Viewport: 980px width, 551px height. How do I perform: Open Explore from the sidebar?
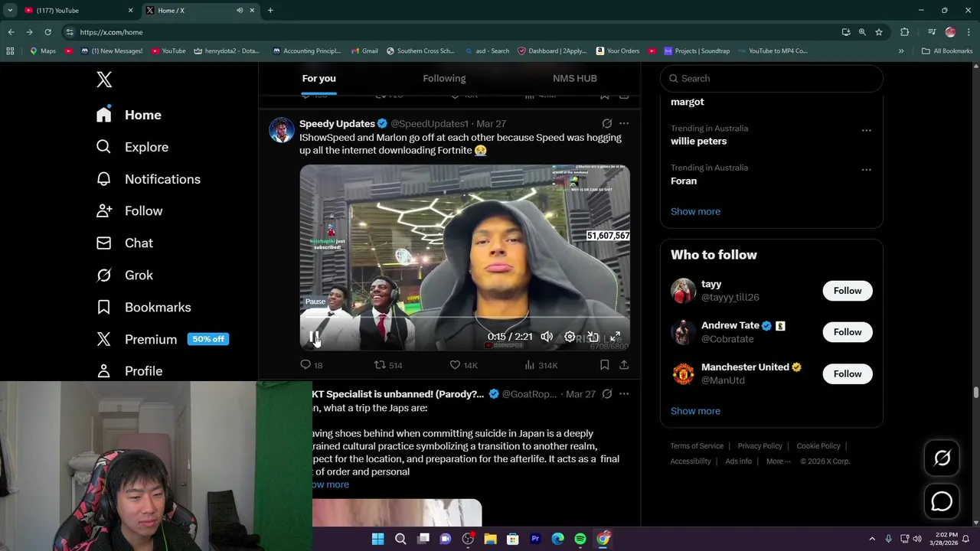coord(132,147)
